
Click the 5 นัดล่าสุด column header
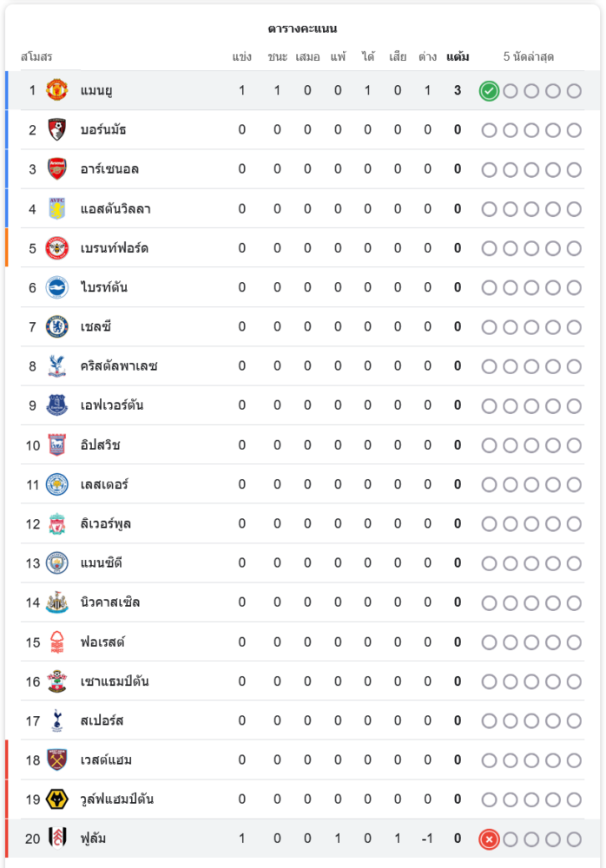click(x=529, y=57)
